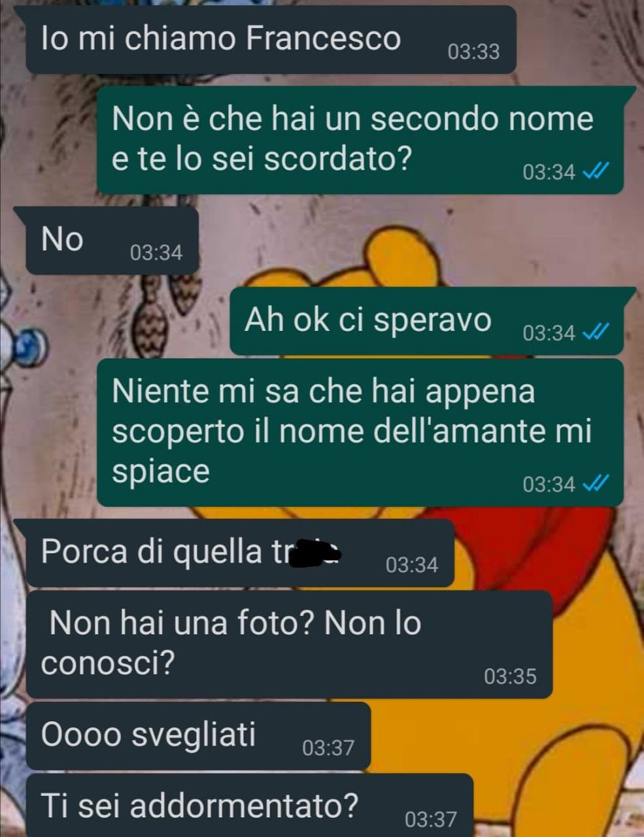644x837 pixels.
Task: Select the "Oooo svegliati" bubble
Action: [x=197, y=736]
